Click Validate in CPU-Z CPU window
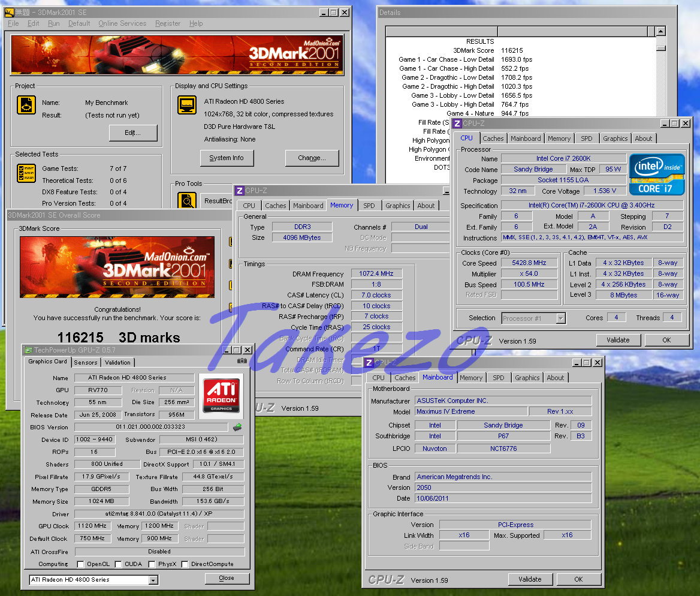Image resolution: width=700 pixels, height=596 pixels. tap(618, 340)
